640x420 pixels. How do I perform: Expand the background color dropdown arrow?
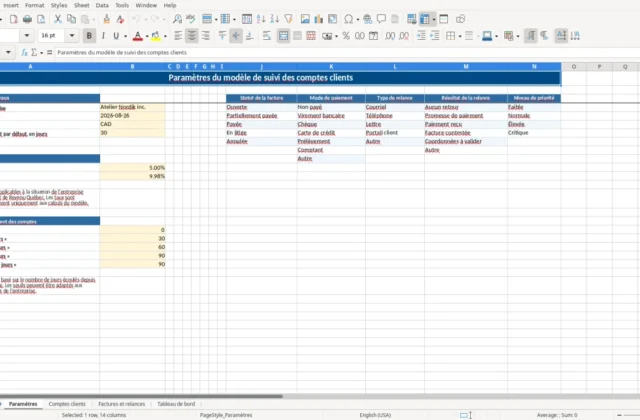pyautogui.click(x=165, y=36)
